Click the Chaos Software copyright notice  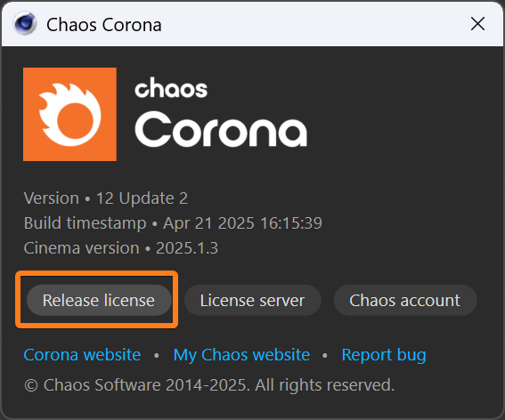(209, 385)
